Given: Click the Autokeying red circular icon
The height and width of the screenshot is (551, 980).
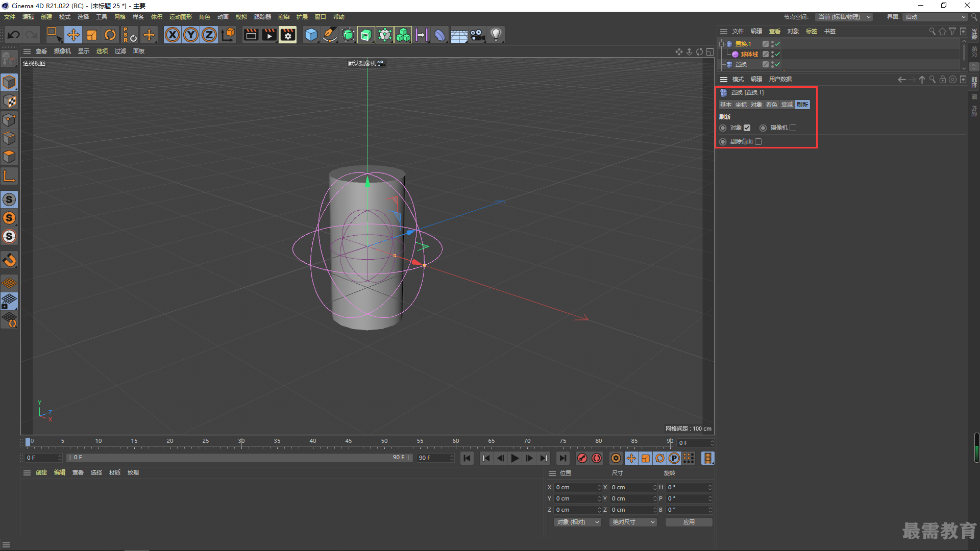Looking at the screenshot, I should point(597,458).
